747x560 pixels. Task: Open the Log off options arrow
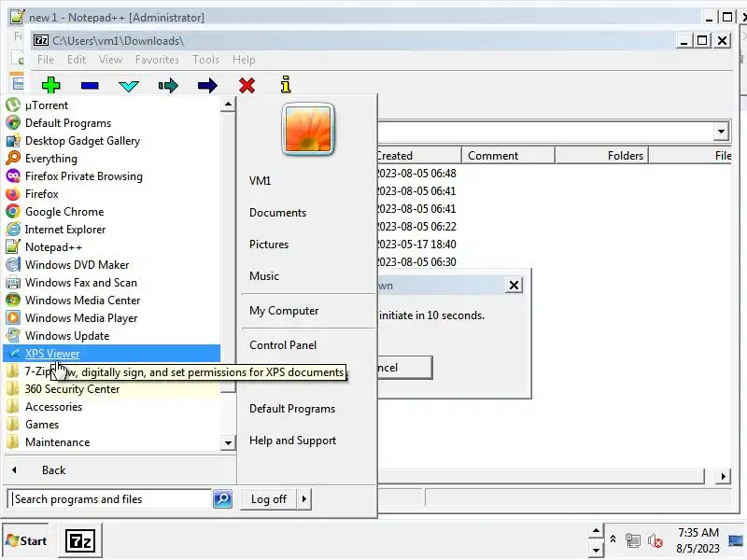pyautogui.click(x=304, y=499)
